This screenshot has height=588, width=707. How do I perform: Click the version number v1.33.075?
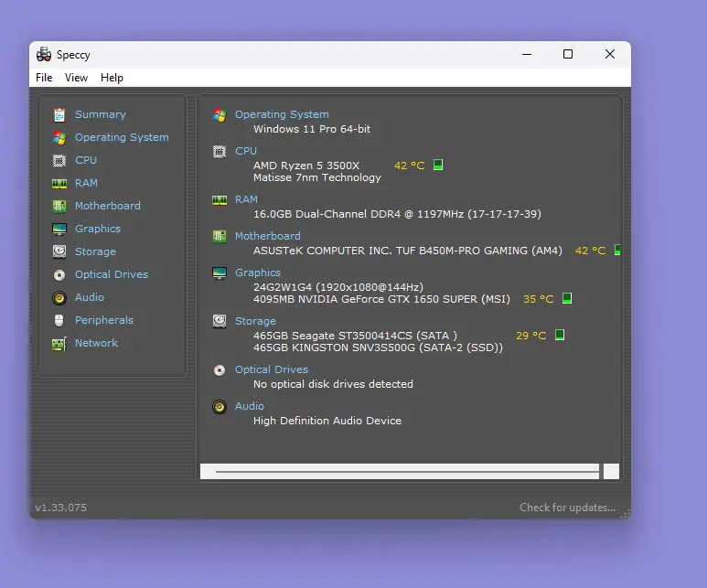(x=61, y=508)
